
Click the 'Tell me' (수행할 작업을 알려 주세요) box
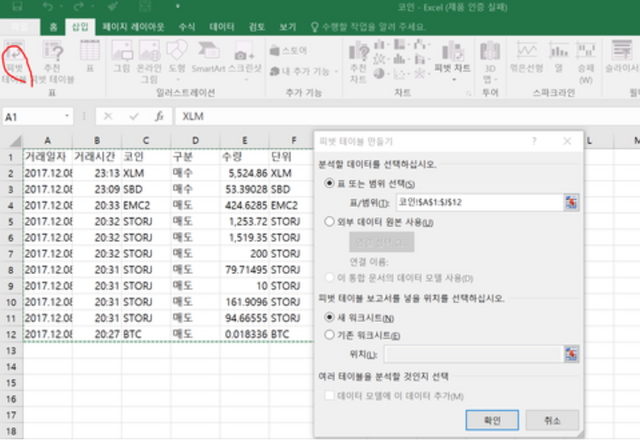[369, 27]
